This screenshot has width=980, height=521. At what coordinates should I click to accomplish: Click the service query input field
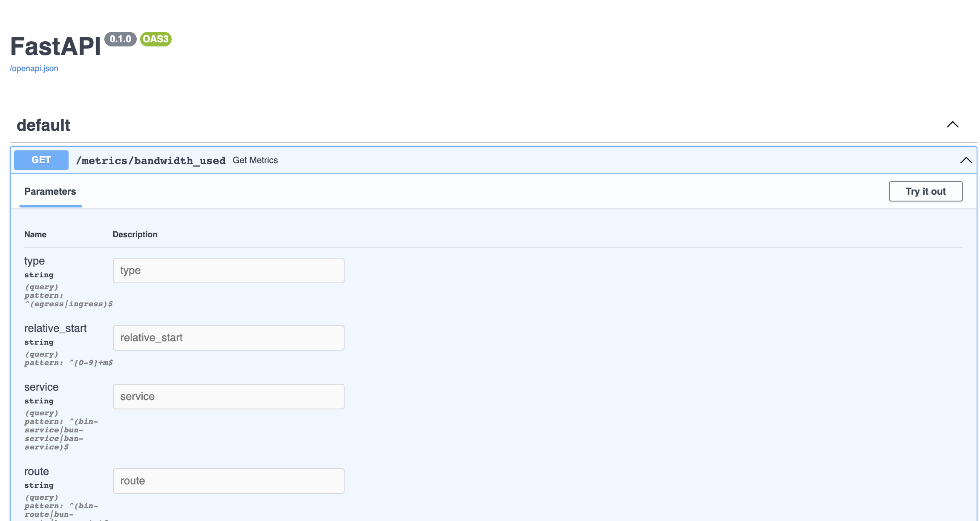[229, 396]
